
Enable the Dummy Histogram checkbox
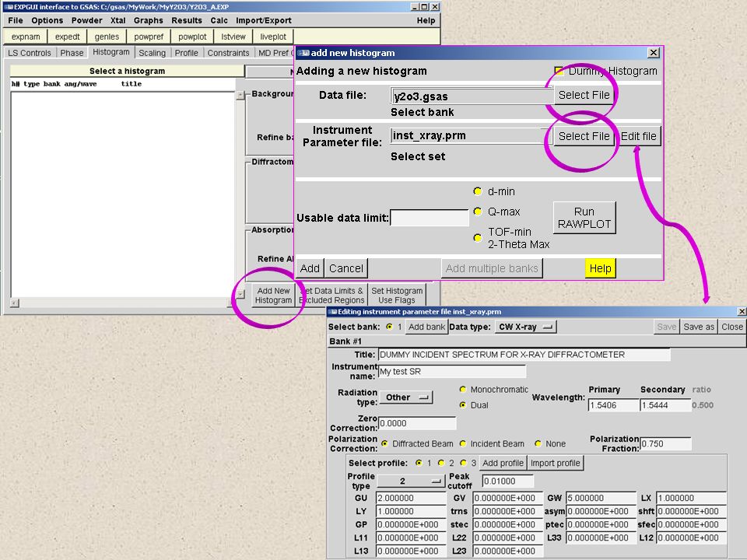click(x=559, y=71)
